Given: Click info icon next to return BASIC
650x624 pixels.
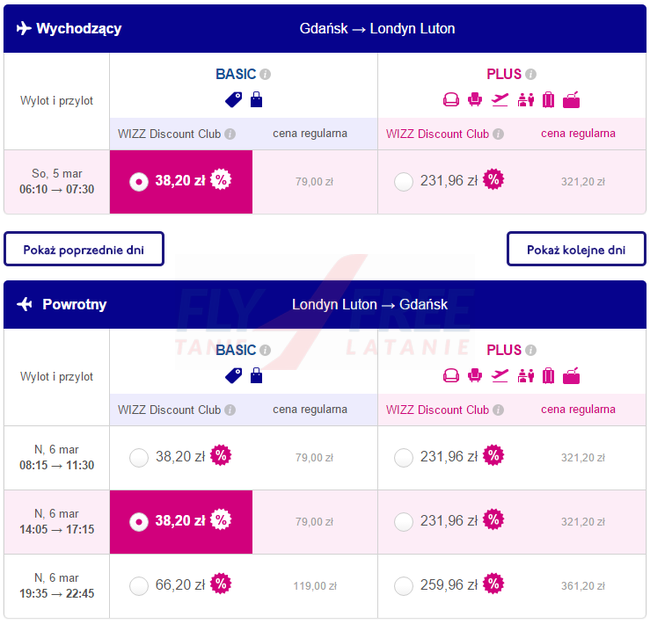Looking at the screenshot, I should click(x=266, y=350).
